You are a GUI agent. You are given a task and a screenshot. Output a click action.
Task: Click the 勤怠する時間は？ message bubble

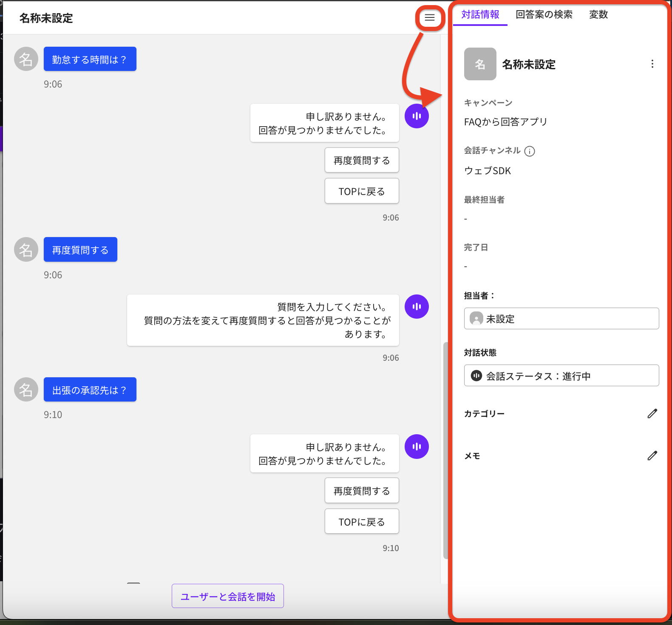[90, 59]
